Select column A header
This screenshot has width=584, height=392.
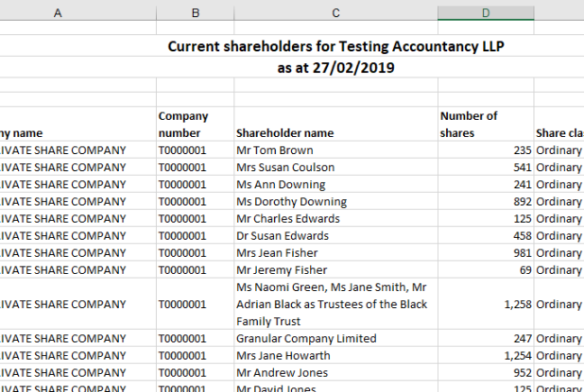59,12
